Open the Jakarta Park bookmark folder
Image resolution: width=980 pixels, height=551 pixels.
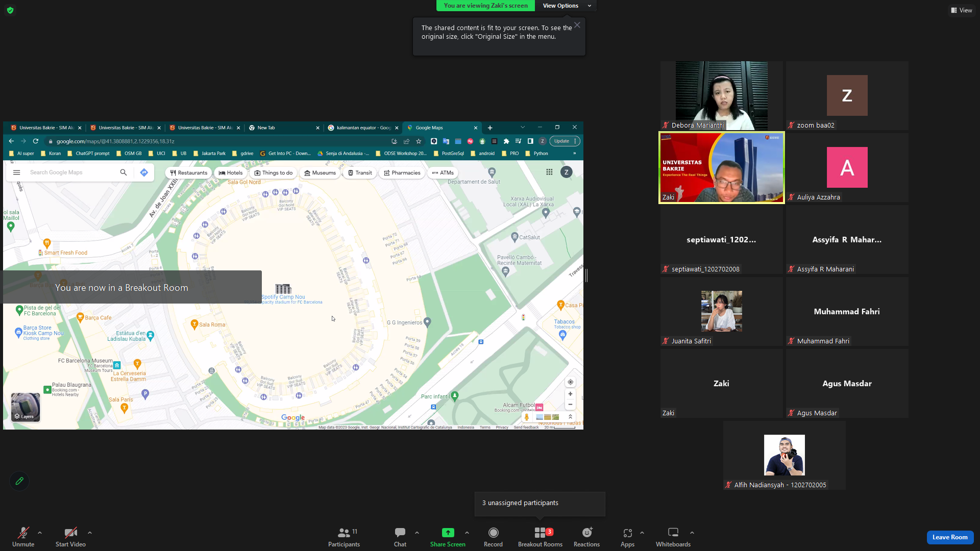click(x=210, y=154)
